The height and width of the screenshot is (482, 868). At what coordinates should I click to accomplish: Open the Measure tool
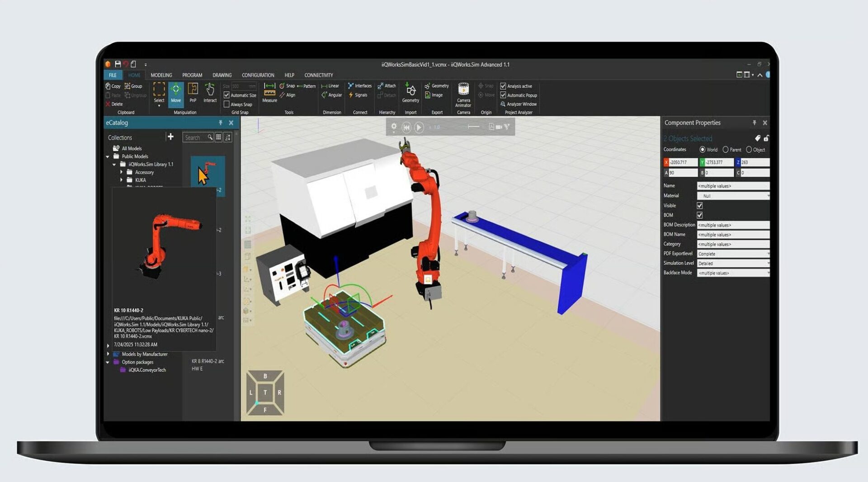point(269,94)
